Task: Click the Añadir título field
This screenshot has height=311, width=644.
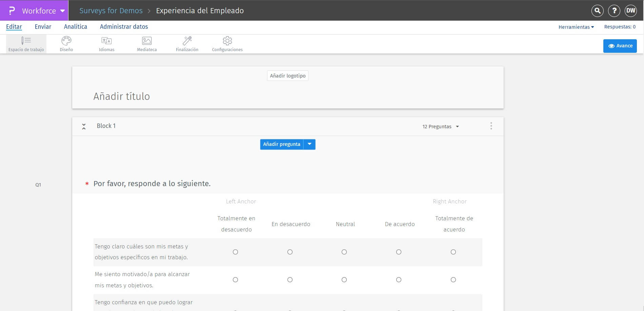Action: pos(121,96)
